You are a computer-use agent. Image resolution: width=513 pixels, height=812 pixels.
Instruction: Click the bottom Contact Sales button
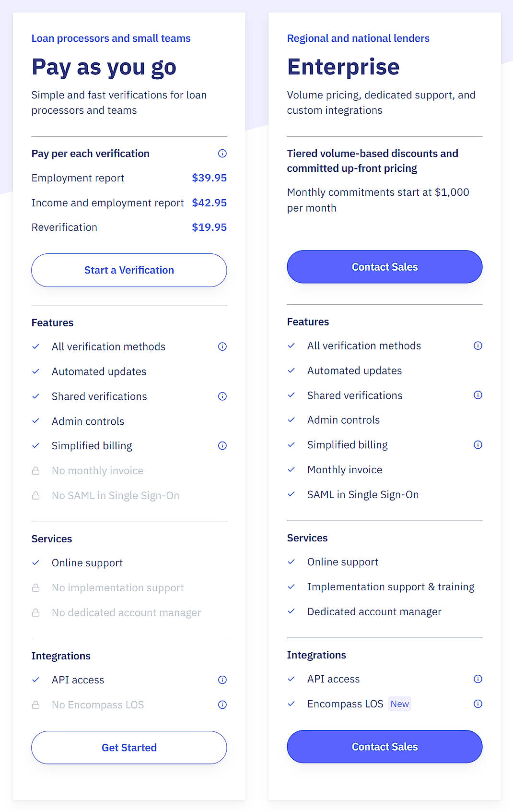[x=385, y=747]
